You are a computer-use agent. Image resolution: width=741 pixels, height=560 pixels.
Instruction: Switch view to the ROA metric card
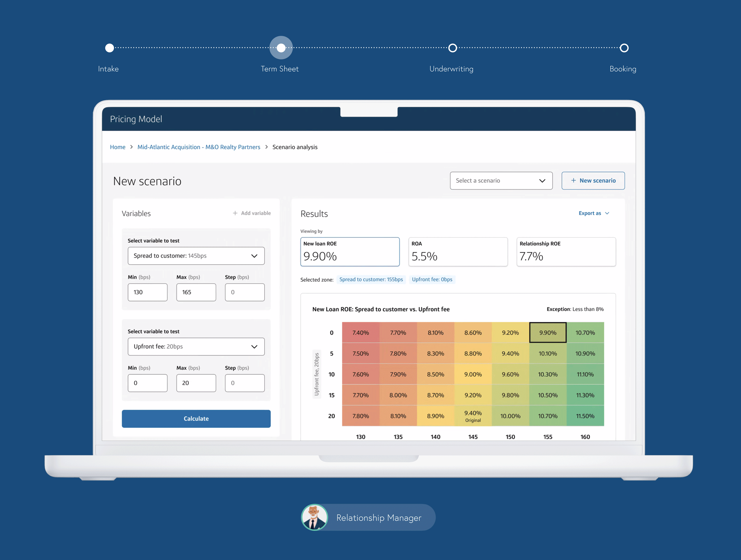pyautogui.click(x=458, y=252)
